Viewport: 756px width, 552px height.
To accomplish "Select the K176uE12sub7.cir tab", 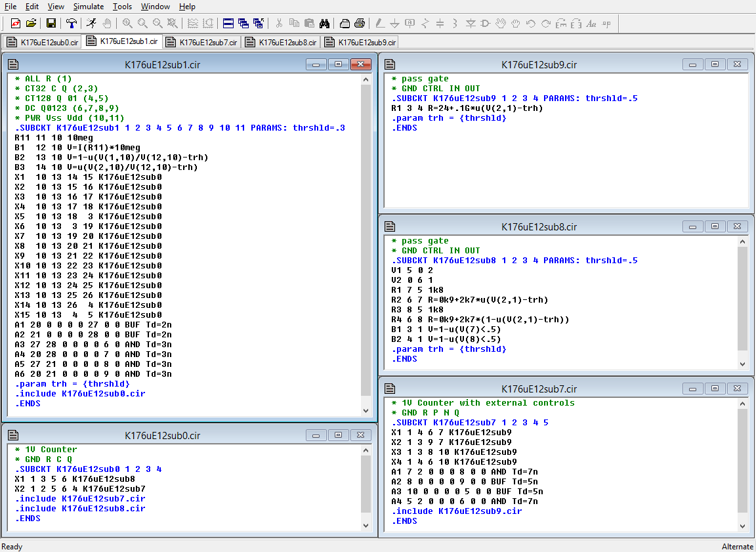I will pyautogui.click(x=202, y=42).
